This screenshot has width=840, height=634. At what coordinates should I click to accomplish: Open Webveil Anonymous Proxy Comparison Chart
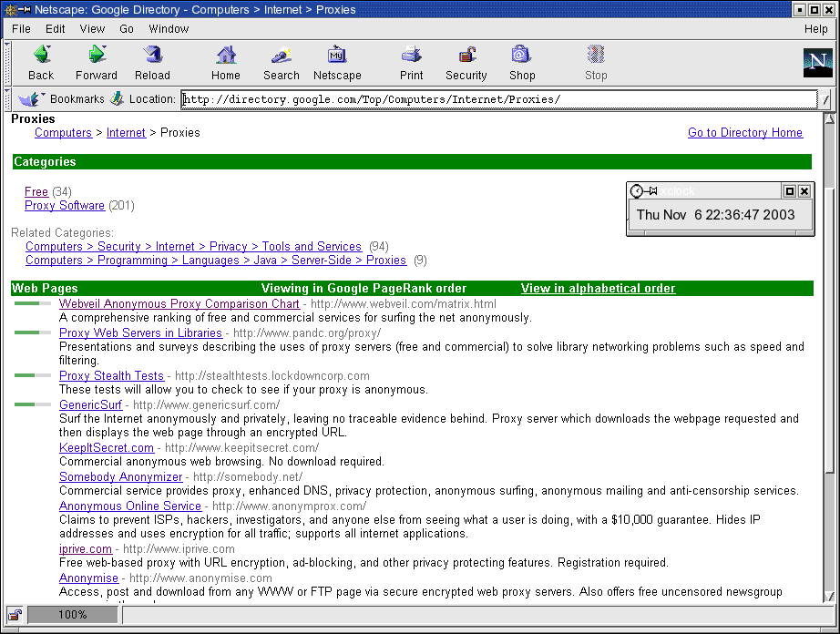179,303
